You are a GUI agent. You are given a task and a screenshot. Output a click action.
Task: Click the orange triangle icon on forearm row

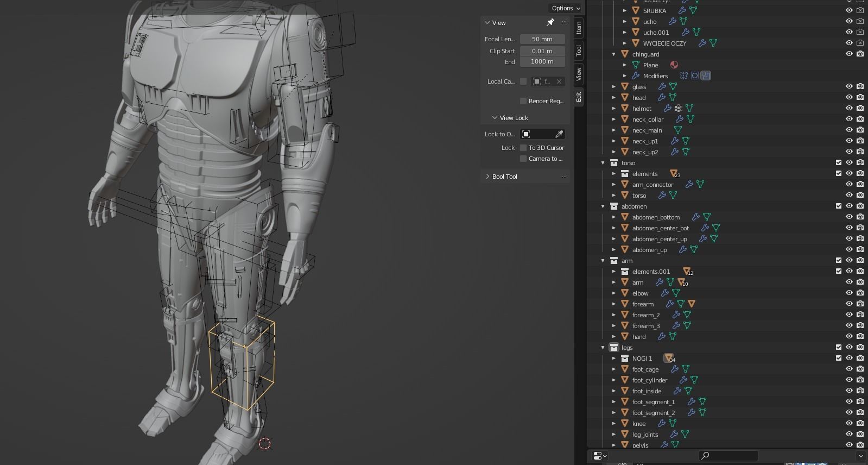click(x=692, y=304)
